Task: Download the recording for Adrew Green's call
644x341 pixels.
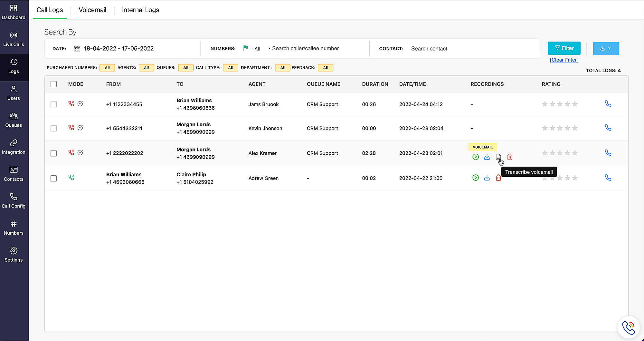Action: (487, 178)
